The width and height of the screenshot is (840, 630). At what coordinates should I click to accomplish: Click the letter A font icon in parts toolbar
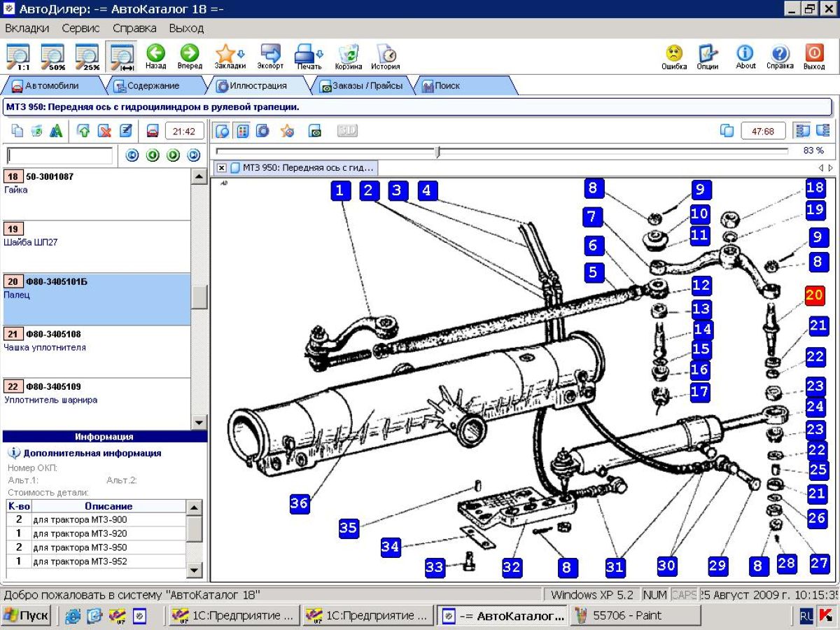point(56,132)
